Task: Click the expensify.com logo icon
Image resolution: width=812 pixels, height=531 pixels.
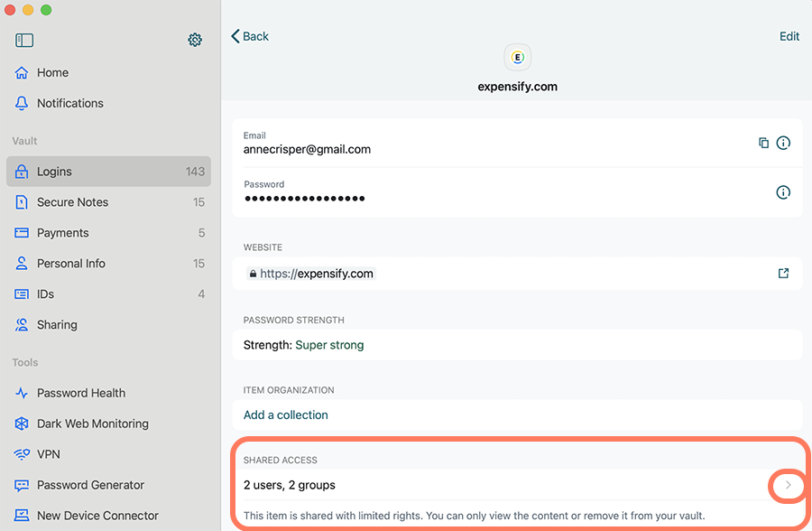Action: pos(517,57)
